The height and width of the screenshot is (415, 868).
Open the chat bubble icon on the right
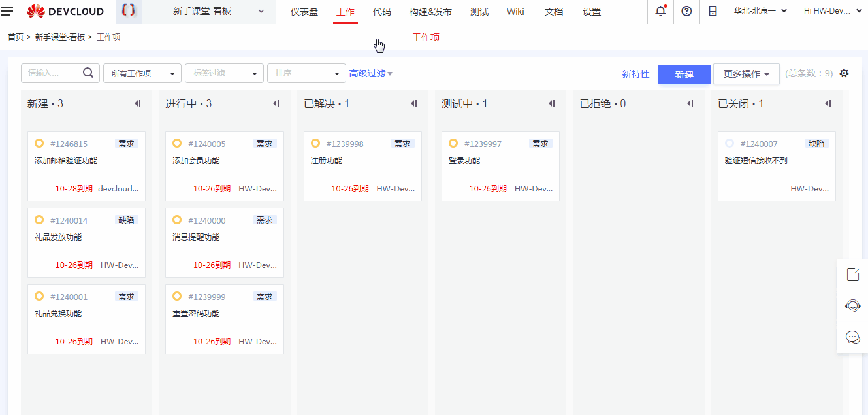(x=852, y=339)
